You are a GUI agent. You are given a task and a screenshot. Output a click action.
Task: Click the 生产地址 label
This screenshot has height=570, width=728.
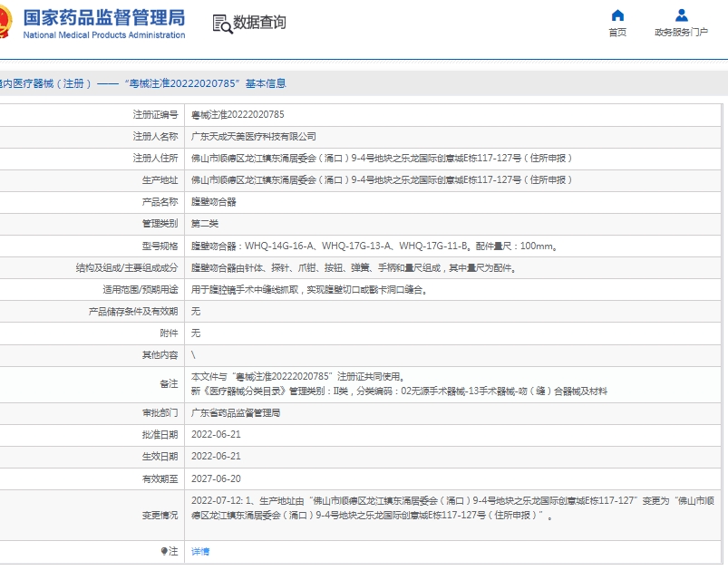click(x=160, y=180)
